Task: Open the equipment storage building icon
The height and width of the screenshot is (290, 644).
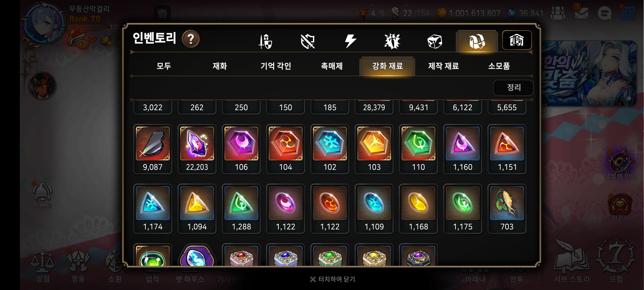Action: (x=517, y=40)
